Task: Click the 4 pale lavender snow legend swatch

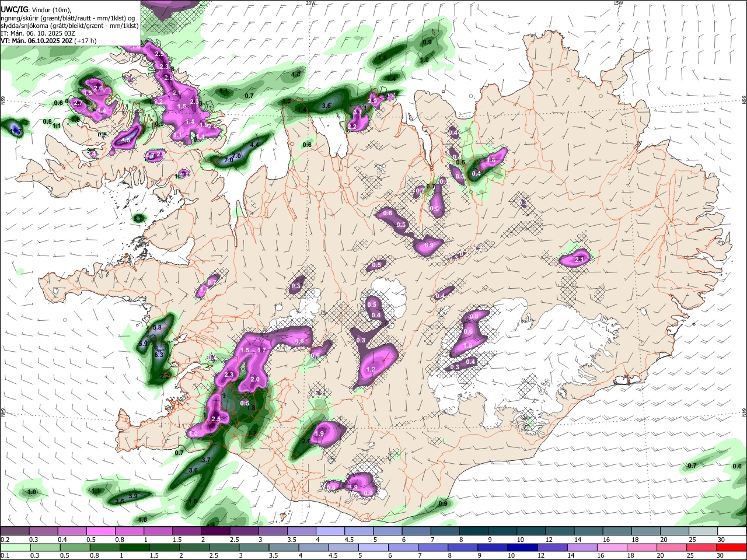Action: click(329, 531)
